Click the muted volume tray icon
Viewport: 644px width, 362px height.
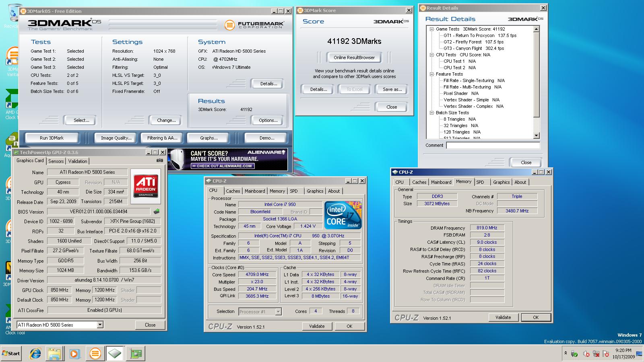[586, 354]
